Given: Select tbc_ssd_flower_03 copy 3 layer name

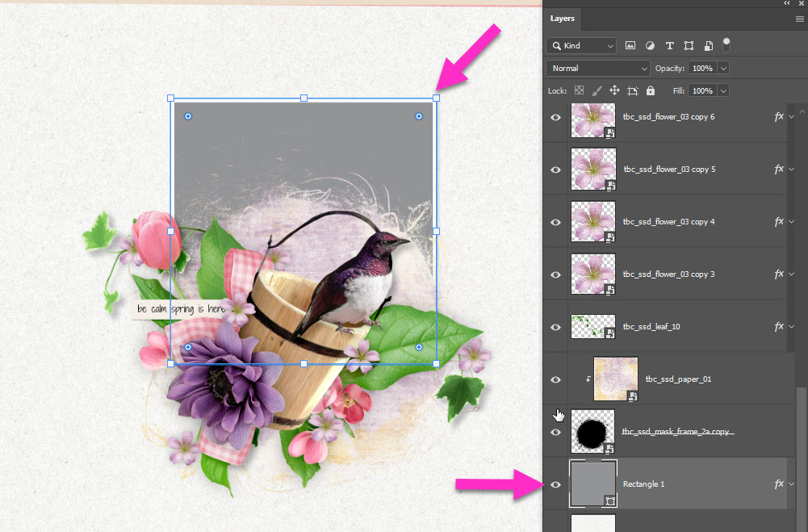Looking at the screenshot, I should pos(669,274).
